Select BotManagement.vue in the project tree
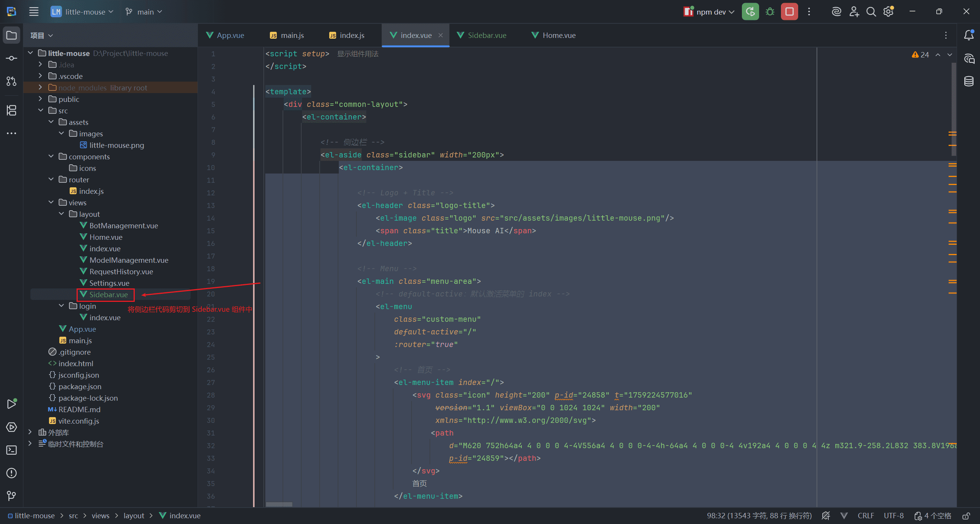980x524 pixels. pos(124,226)
